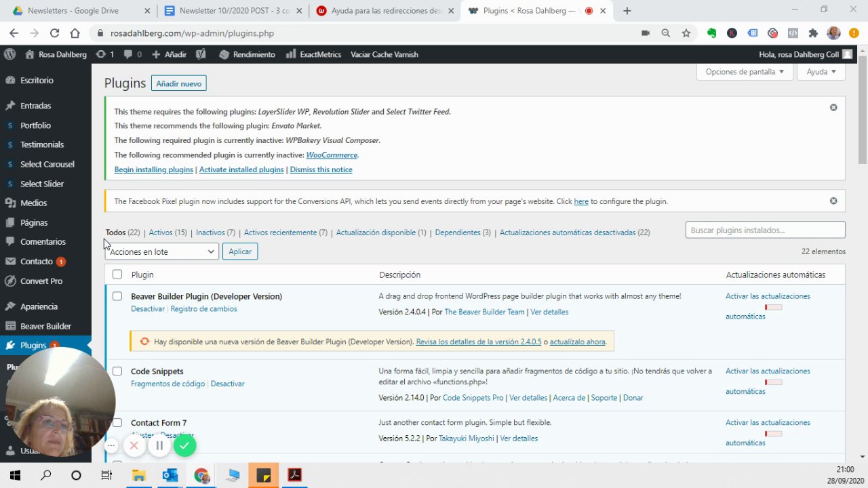Show Actualización disponible plugins
Image resolution: width=868 pixels, height=488 pixels.
[381, 232]
